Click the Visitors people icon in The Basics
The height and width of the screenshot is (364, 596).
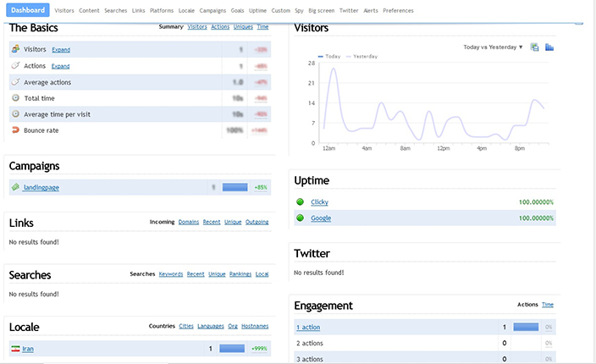click(x=16, y=50)
